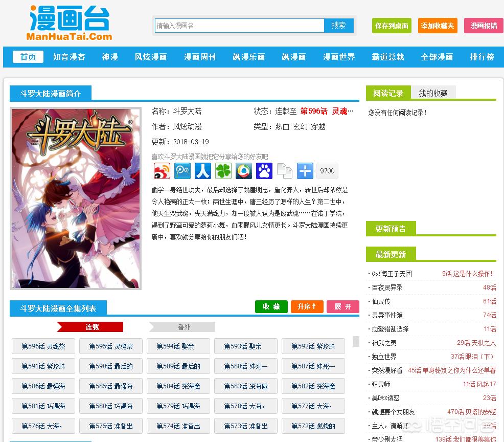Open 知音漫客 in navigation bar
The width and height of the screenshot is (504, 442).
pos(69,57)
